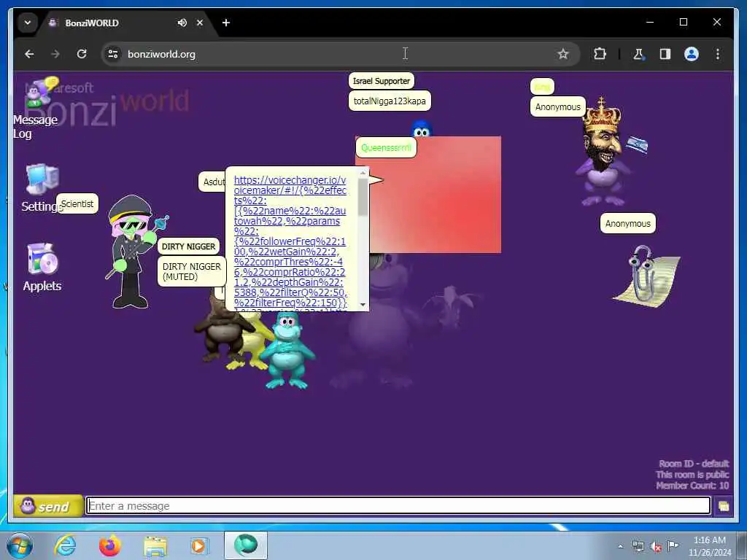
Task: Click the small yellow tag above the king's 'Anonymous'
Action: click(x=542, y=87)
